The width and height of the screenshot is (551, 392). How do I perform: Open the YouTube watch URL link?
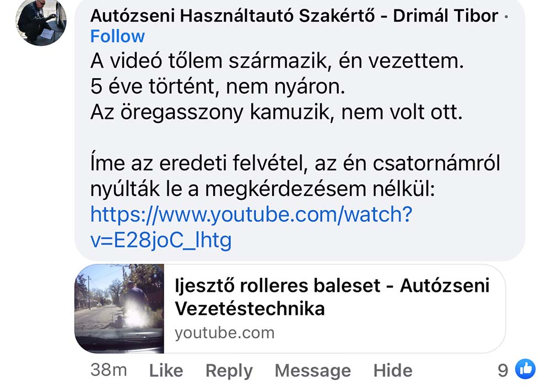(x=251, y=227)
